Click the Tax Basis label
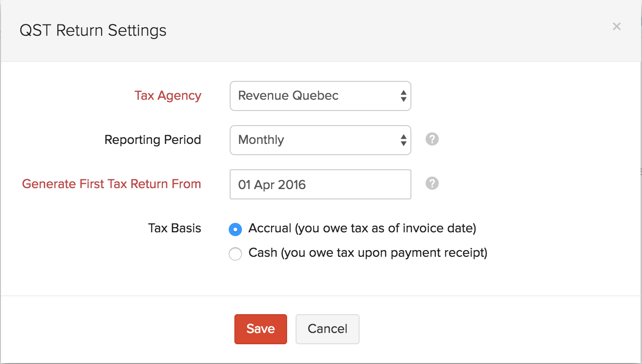The width and height of the screenshot is (642, 364). pos(175,228)
